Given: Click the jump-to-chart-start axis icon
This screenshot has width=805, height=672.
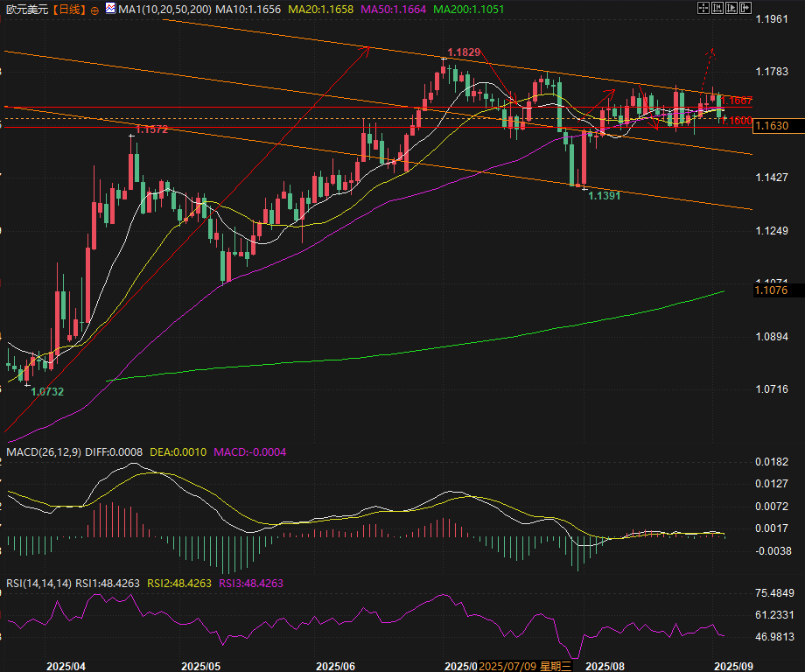Looking at the screenshot, I should pos(717,8).
